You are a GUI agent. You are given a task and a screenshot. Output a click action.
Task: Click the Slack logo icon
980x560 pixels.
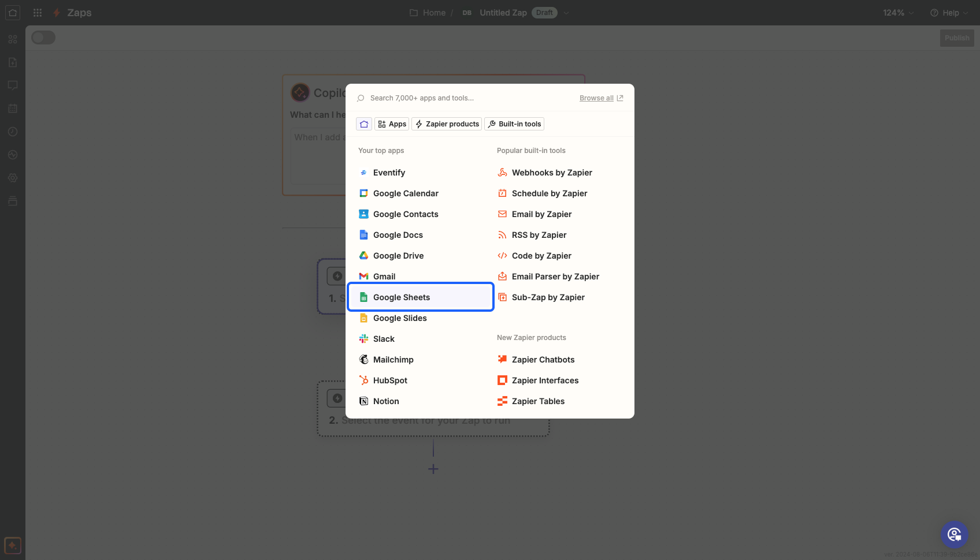click(363, 339)
